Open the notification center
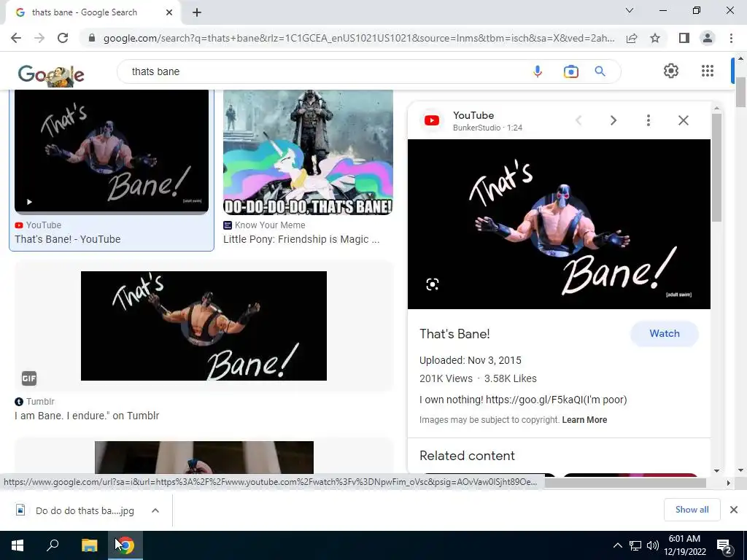This screenshot has width=747, height=560. tap(724, 547)
